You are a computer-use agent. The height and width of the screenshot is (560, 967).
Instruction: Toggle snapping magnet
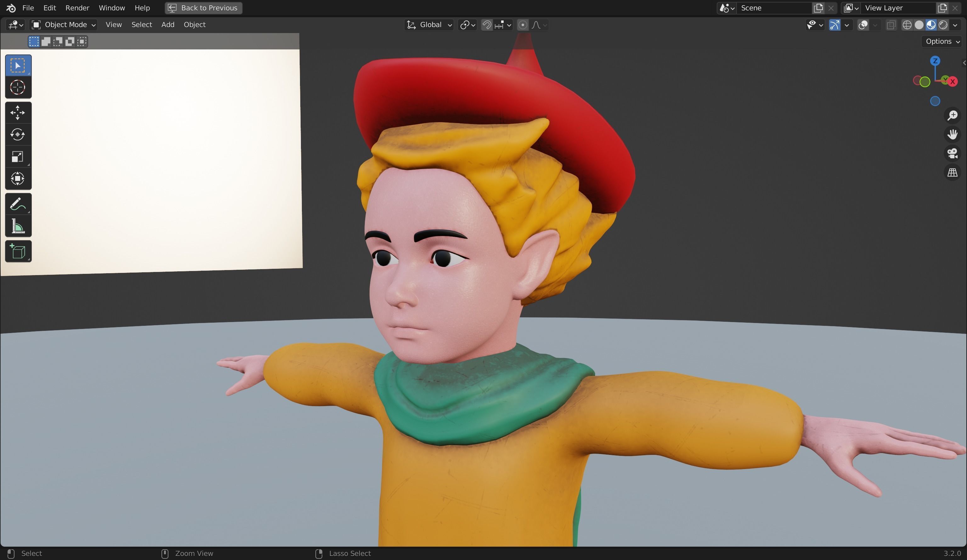click(487, 25)
